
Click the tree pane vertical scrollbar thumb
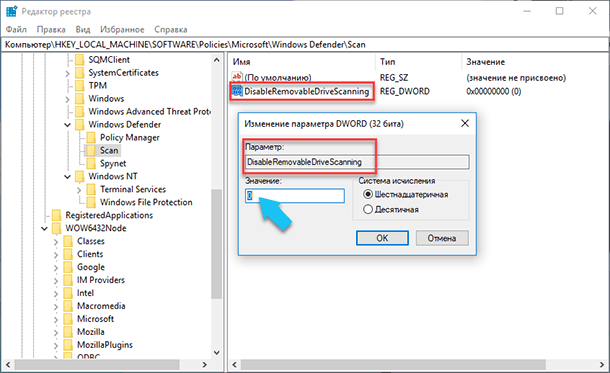coord(217,244)
